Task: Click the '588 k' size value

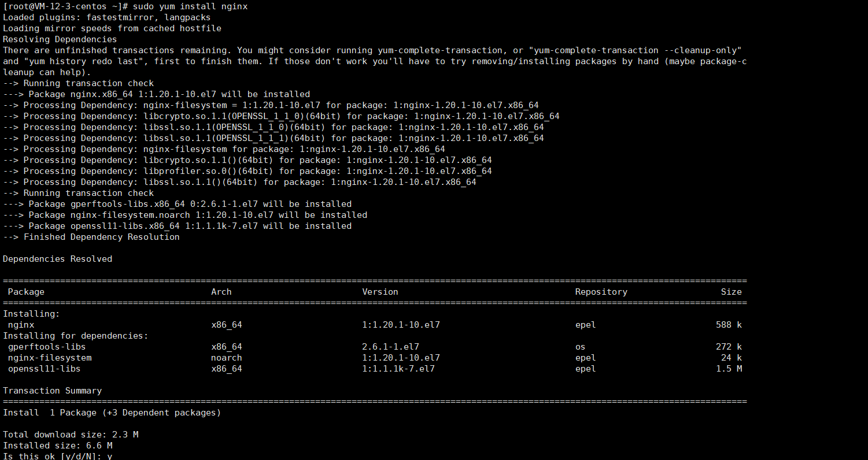Action: click(x=729, y=325)
